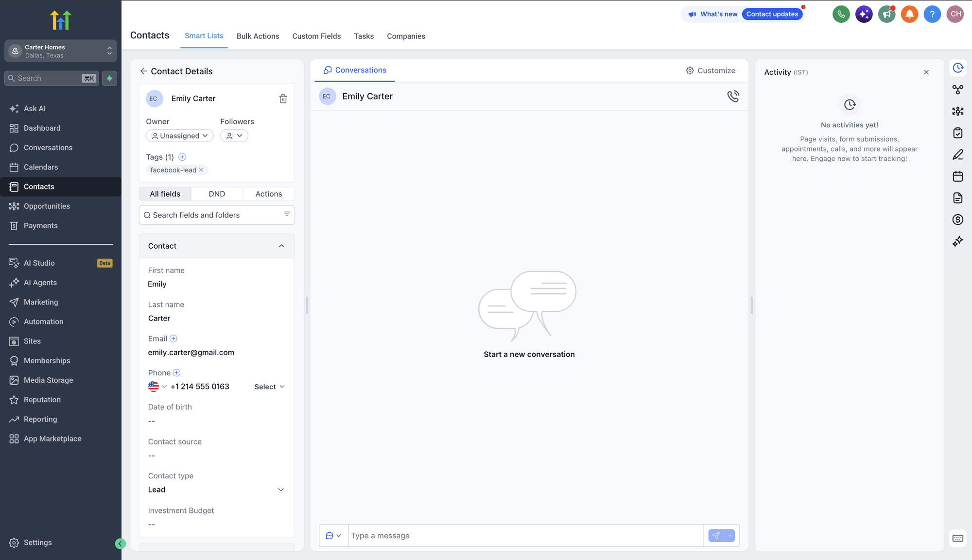
Task: Open the tasks clipboard icon in right rail
Action: (958, 133)
